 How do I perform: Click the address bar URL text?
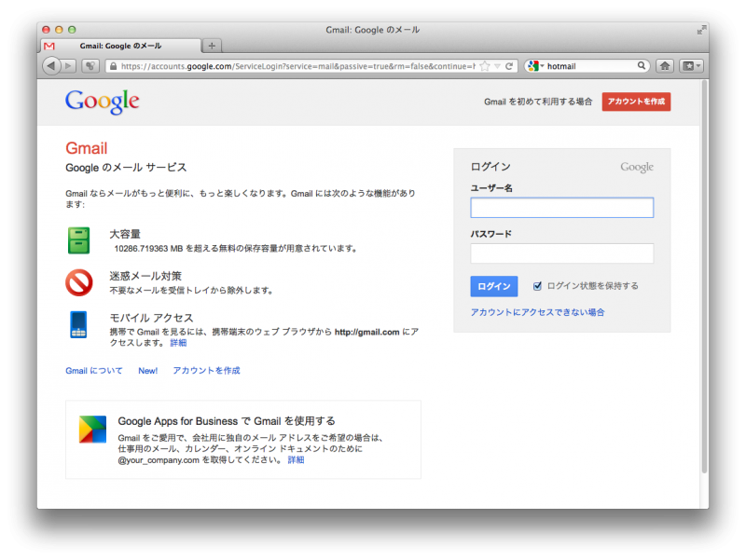(x=297, y=66)
